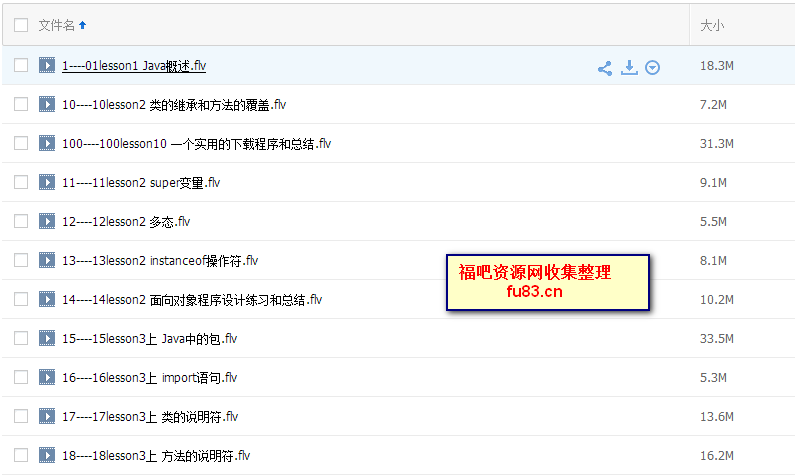The height and width of the screenshot is (475, 795).
Task: Check the box for 17----17lesson3上 类的说明符.flv
Action: (21, 416)
